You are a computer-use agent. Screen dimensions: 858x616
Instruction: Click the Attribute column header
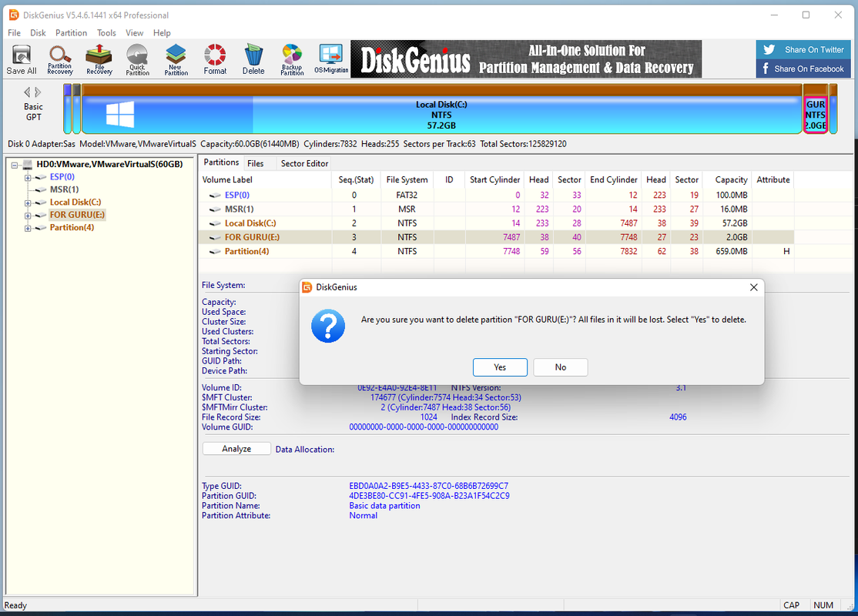tap(773, 179)
